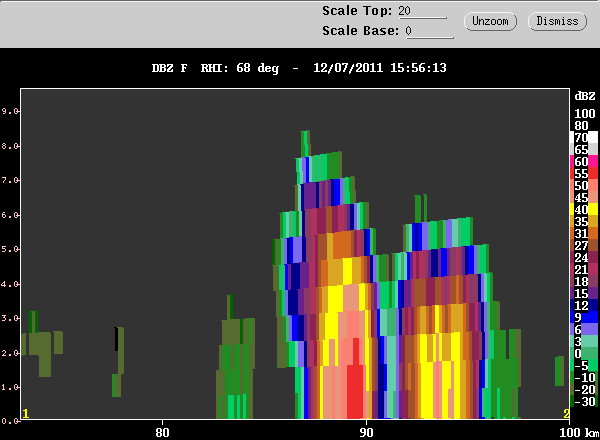The height and width of the screenshot is (440, 600).
Task: Click the '80' range axis label
Action: pos(162,433)
